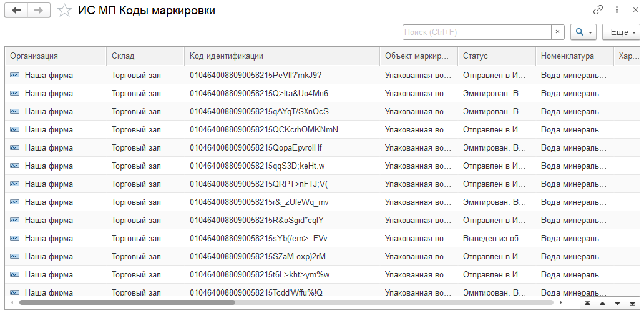This screenshot has height=313, width=644.
Task: Add form to favorites with star
Action: coord(64,11)
